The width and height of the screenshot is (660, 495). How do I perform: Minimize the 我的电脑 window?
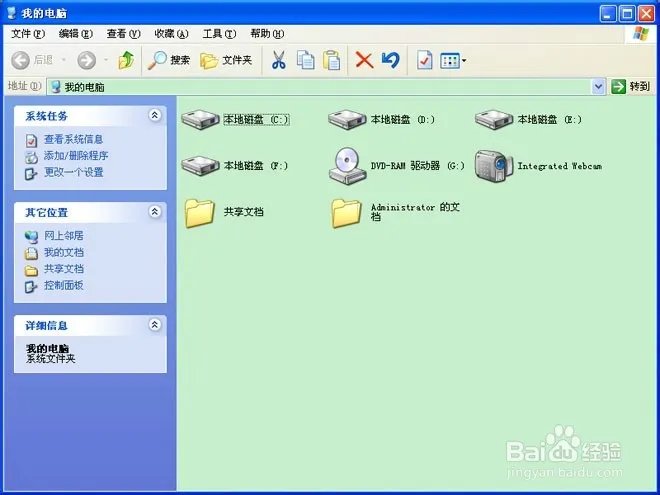pos(607,13)
